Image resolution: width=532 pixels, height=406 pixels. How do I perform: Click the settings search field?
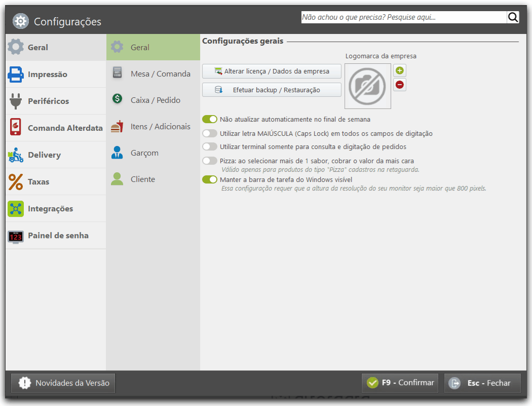pos(404,17)
